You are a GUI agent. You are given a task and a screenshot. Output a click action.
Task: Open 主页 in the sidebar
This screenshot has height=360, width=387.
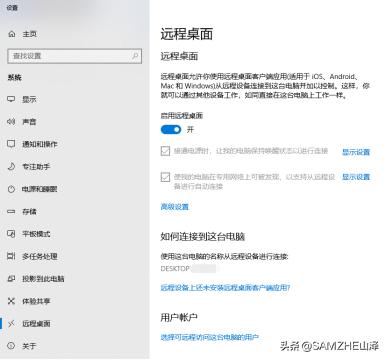click(x=29, y=34)
